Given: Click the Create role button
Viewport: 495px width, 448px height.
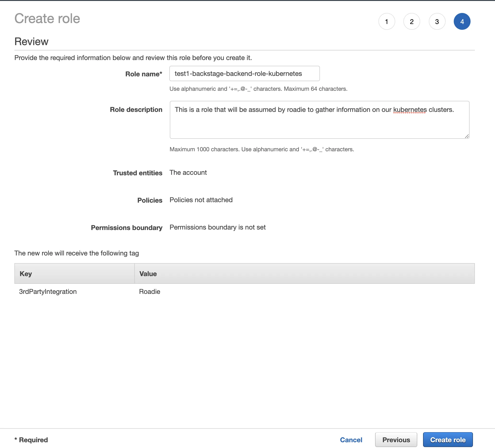Looking at the screenshot, I should 448,440.
